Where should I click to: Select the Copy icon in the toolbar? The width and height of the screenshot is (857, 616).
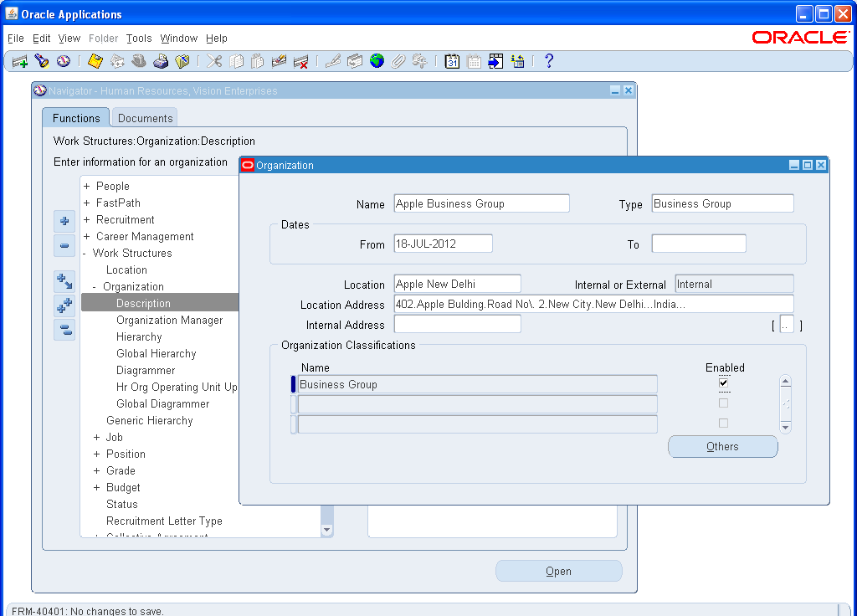click(235, 60)
